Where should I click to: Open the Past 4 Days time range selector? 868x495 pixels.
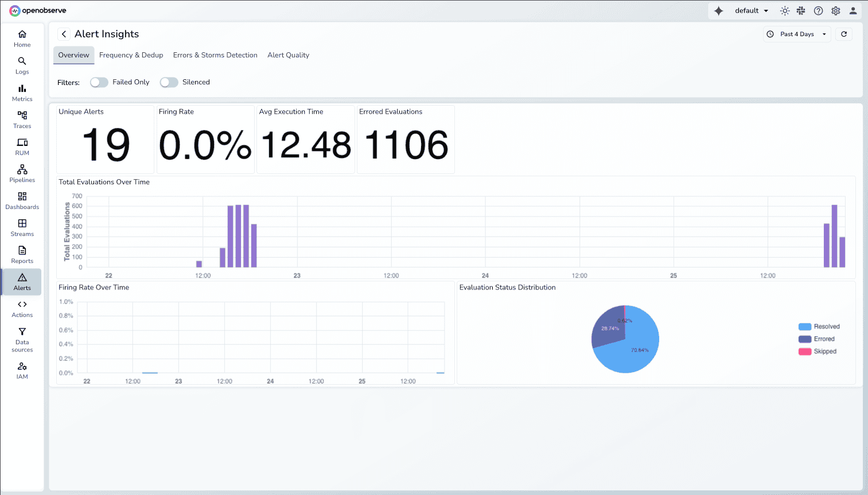[797, 34]
